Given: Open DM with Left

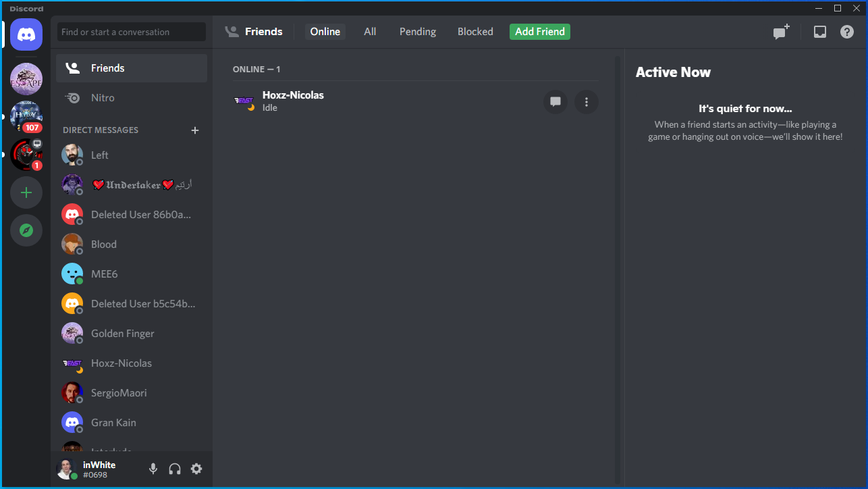Looking at the screenshot, I should click(x=132, y=155).
